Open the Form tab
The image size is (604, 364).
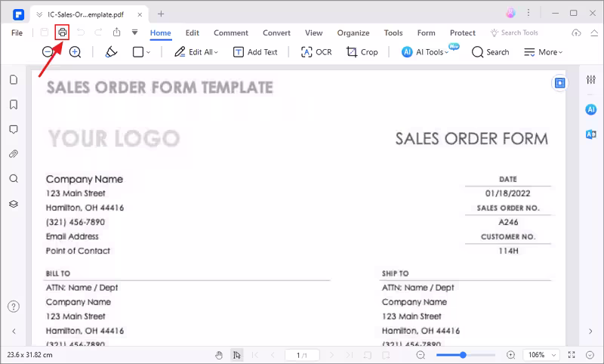click(x=426, y=32)
